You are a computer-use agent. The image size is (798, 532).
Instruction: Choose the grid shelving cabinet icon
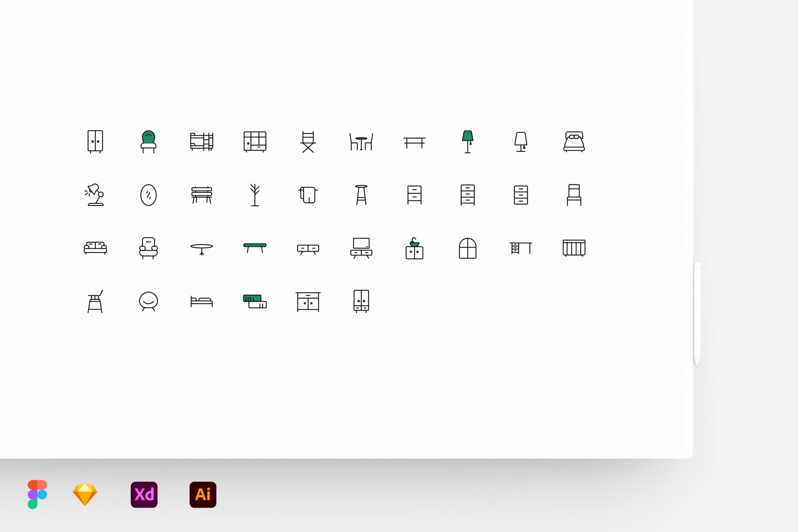[255, 141]
